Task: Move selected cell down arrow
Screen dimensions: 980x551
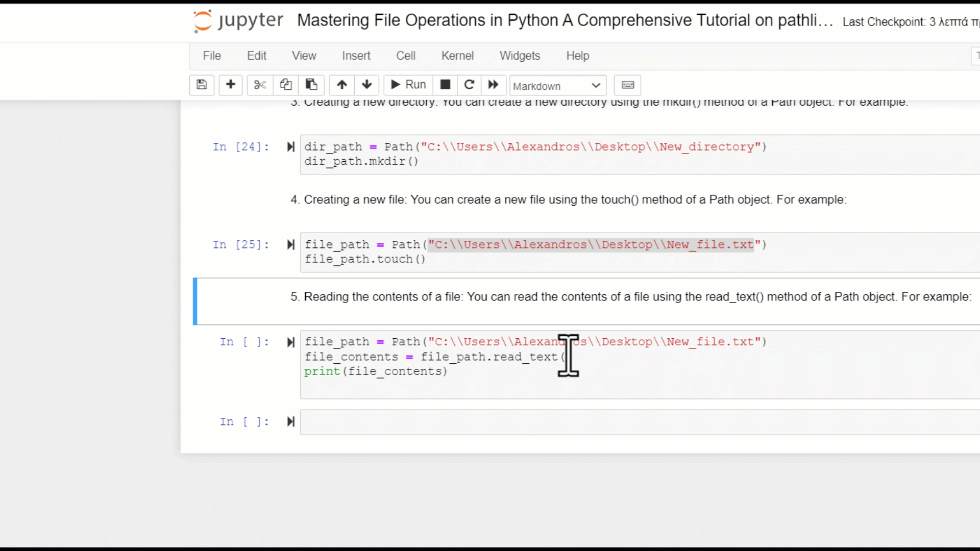Action: (366, 85)
